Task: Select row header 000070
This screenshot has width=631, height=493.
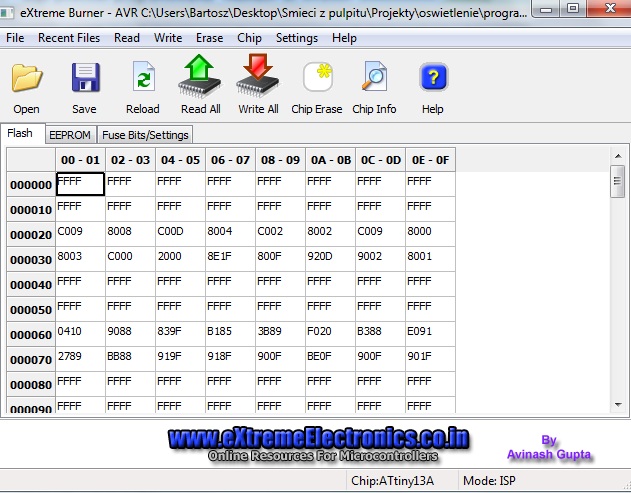Action: pos(31,359)
